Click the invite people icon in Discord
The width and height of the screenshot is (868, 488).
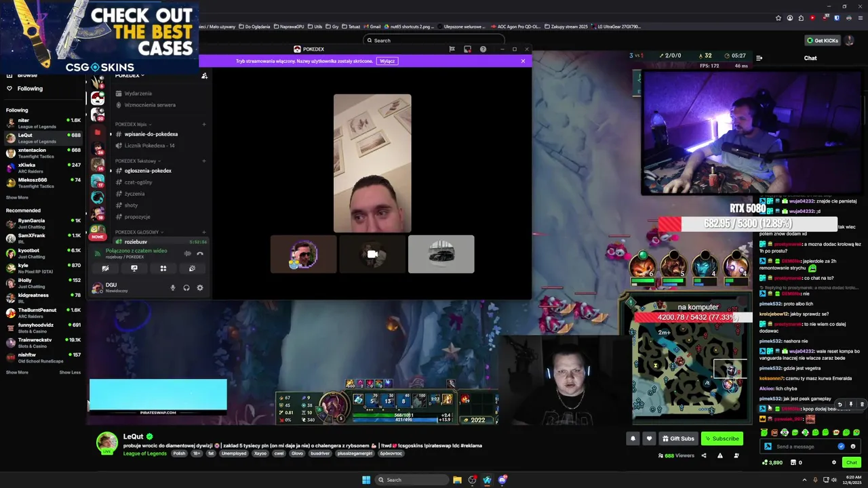(204, 76)
